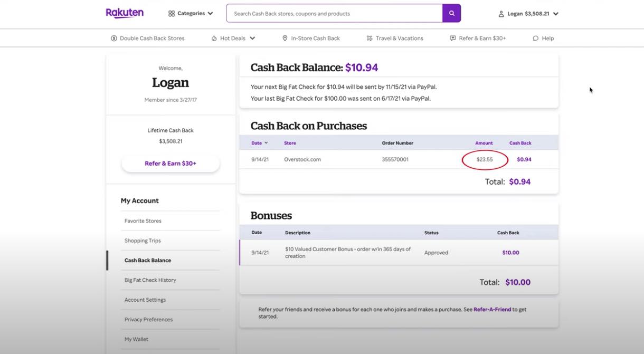The width and height of the screenshot is (644, 354).
Task: Open the Help menu item
Action: (548, 38)
